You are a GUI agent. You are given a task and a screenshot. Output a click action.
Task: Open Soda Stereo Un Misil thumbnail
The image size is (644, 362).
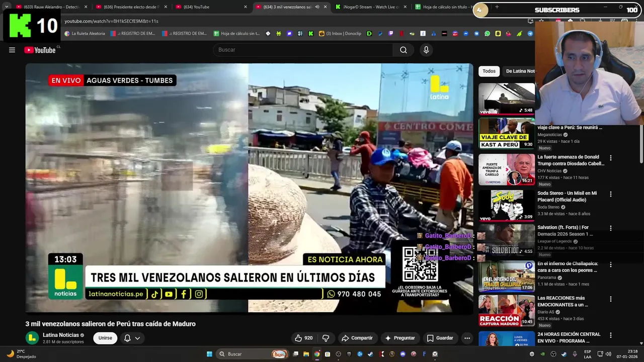pos(507,205)
